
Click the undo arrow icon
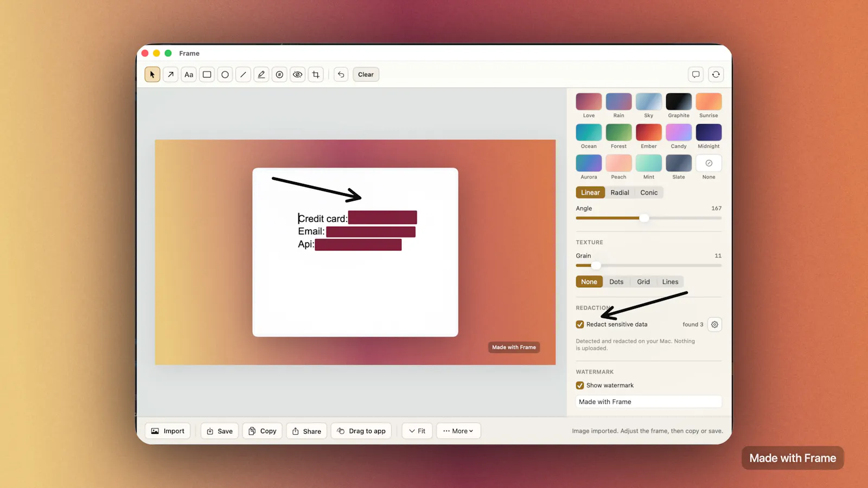pyautogui.click(x=341, y=74)
